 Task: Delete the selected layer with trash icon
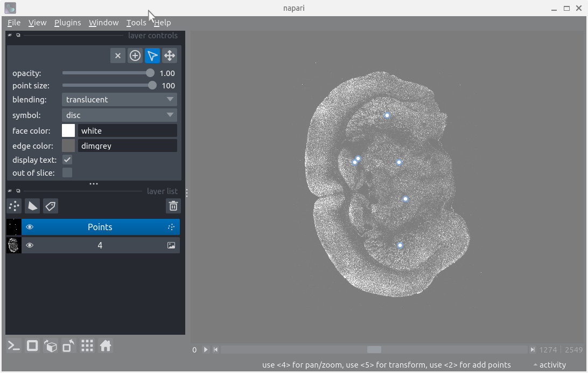click(173, 206)
